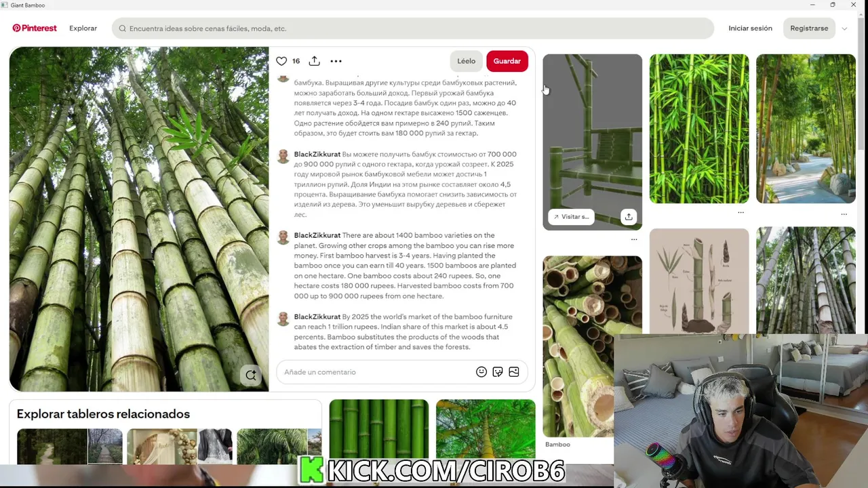Open the Explorar menu
Viewport: 868px width, 488px height.
coord(83,28)
